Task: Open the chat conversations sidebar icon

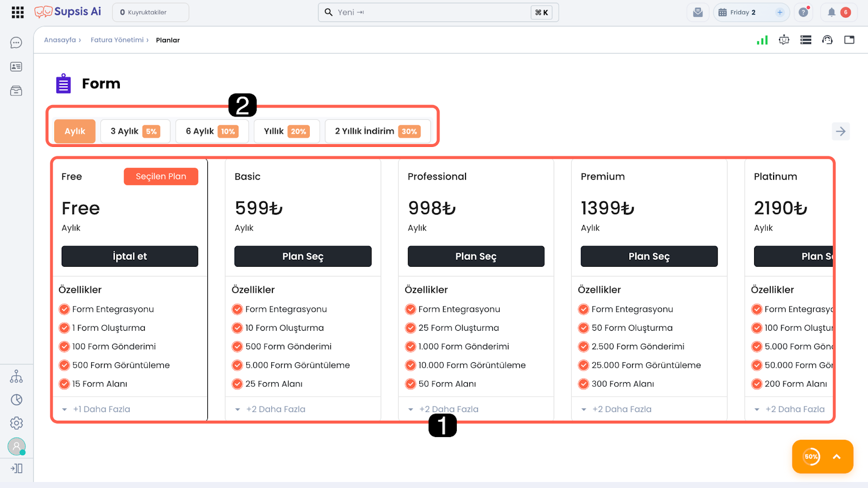Action: [x=16, y=43]
